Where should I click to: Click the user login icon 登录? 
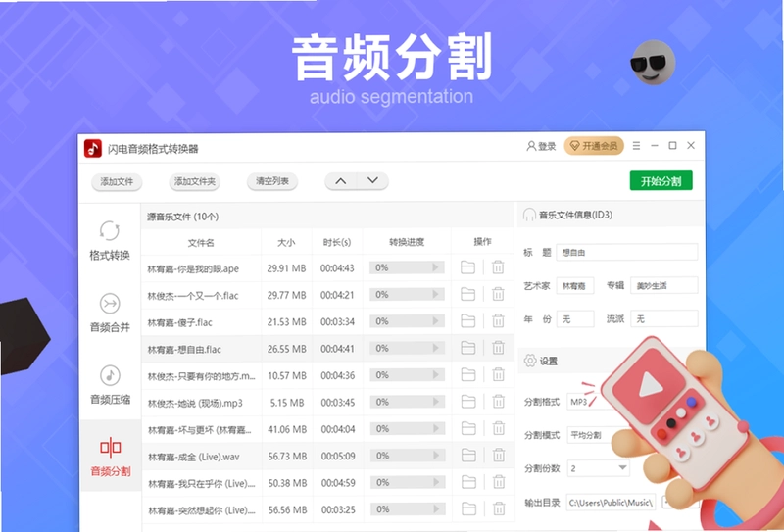tap(541, 146)
